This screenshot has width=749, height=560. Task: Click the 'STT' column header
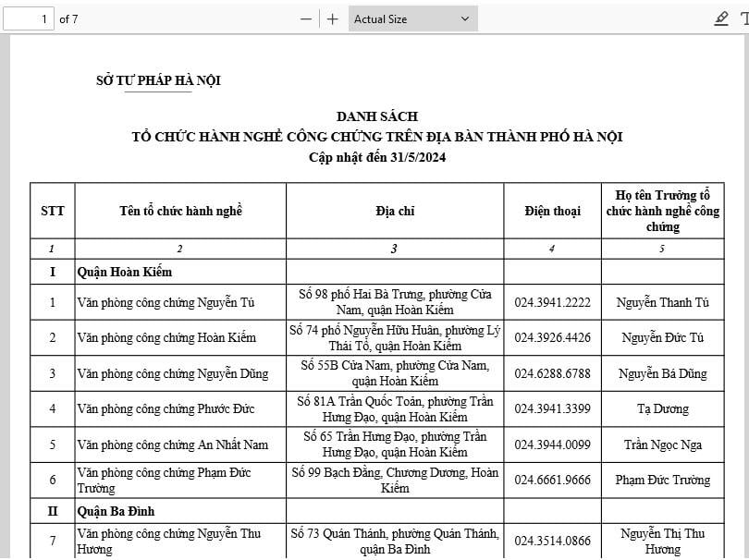coord(52,211)
